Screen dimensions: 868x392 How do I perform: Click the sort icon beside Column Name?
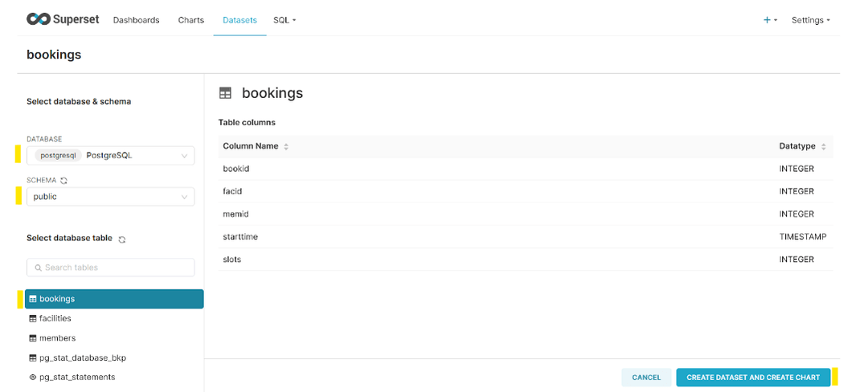click(286, 147)
